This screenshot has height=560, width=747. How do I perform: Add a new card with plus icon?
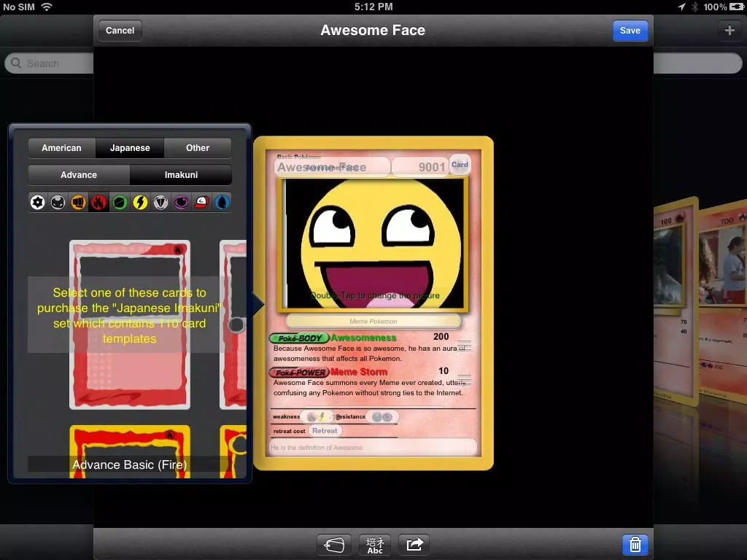tap(729, 31)
